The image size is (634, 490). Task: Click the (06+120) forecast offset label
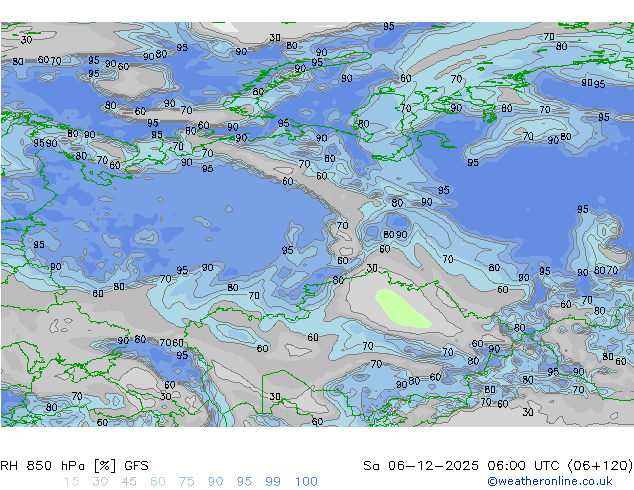tap(600, 466)
